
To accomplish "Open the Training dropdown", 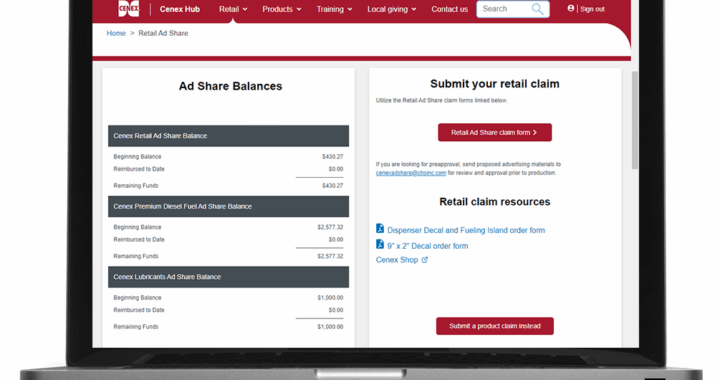I will tap(334, 9).
